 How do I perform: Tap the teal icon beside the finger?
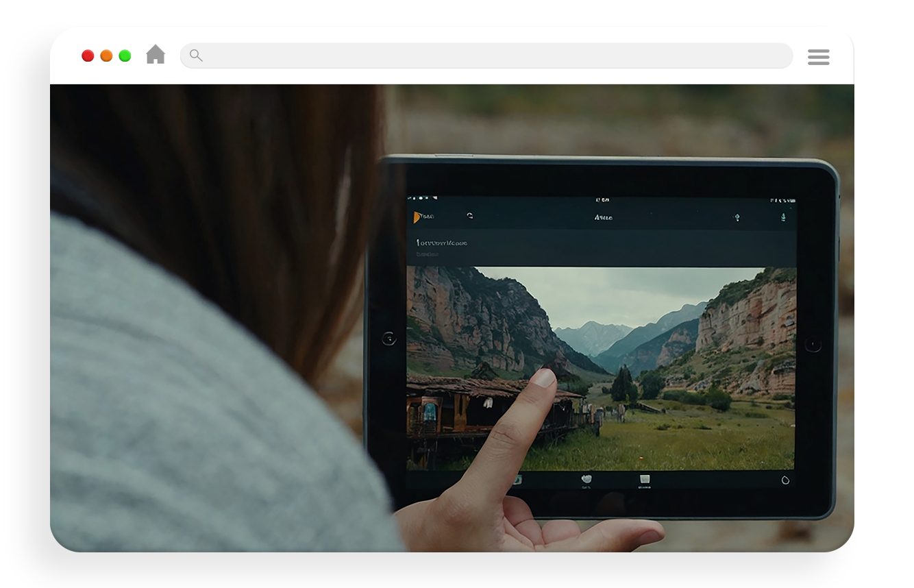(516, 480)
